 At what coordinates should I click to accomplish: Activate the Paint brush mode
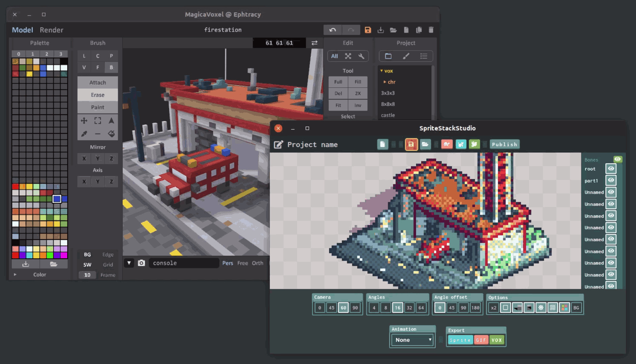point(97,107)
